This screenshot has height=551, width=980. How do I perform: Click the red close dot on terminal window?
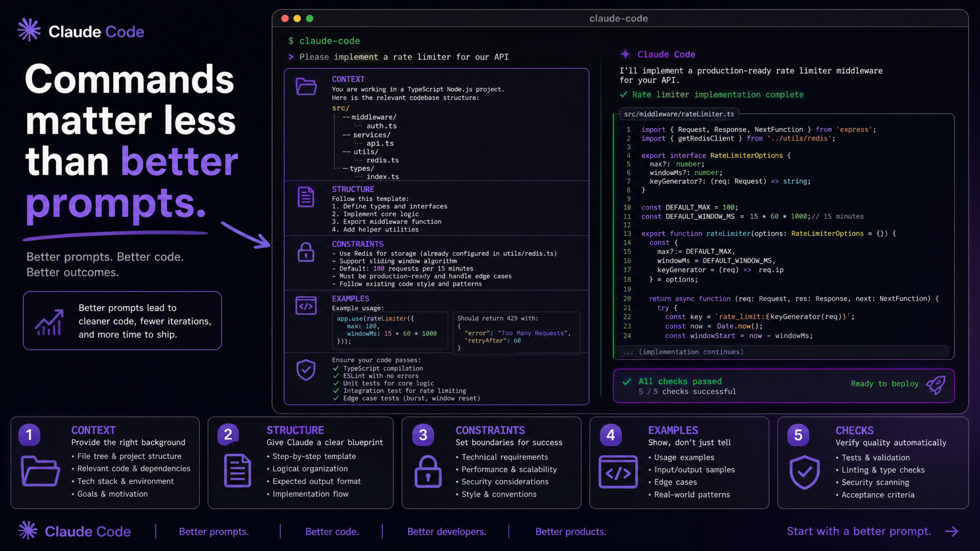pos(285,18)
